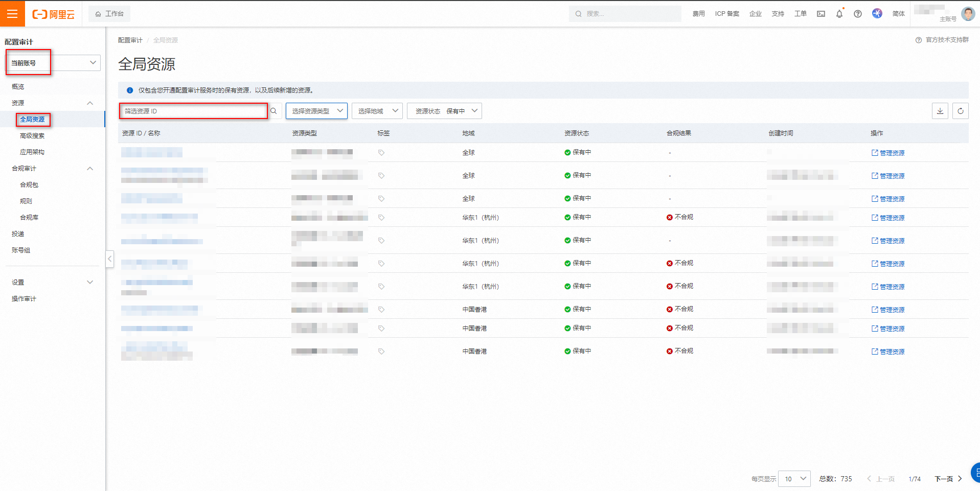
Task: Open 高级搜索 in the sidebar
Action: pos(32,136)
